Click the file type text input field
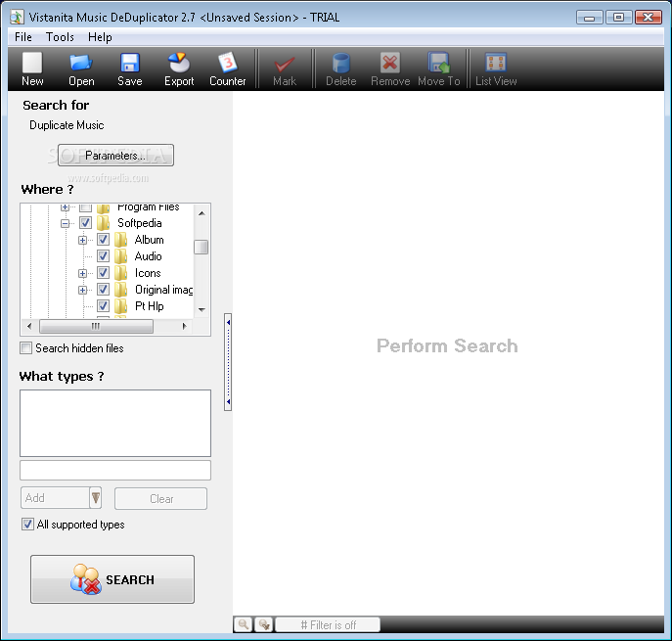Screen dimensions: 672x641 point(115,471)
